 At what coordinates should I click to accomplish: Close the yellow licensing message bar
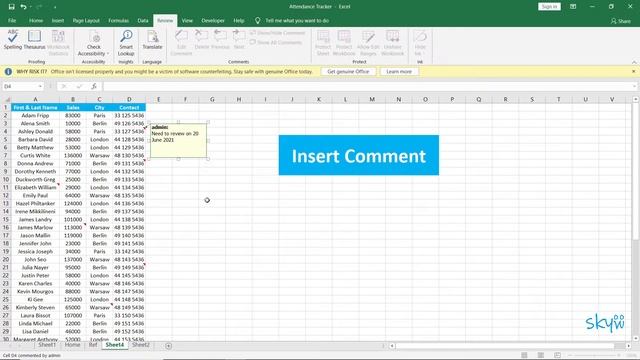pos(633,71)
